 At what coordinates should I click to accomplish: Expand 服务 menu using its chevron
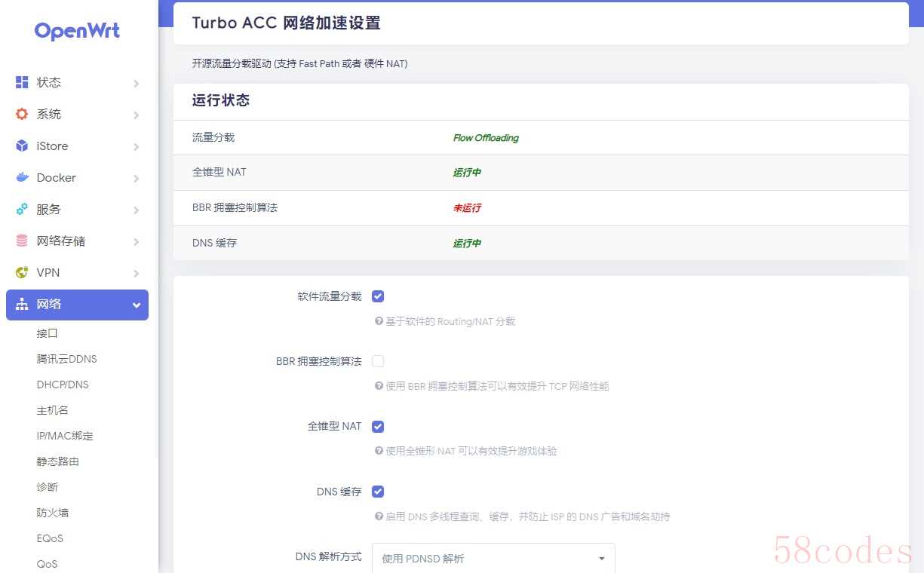136,210
